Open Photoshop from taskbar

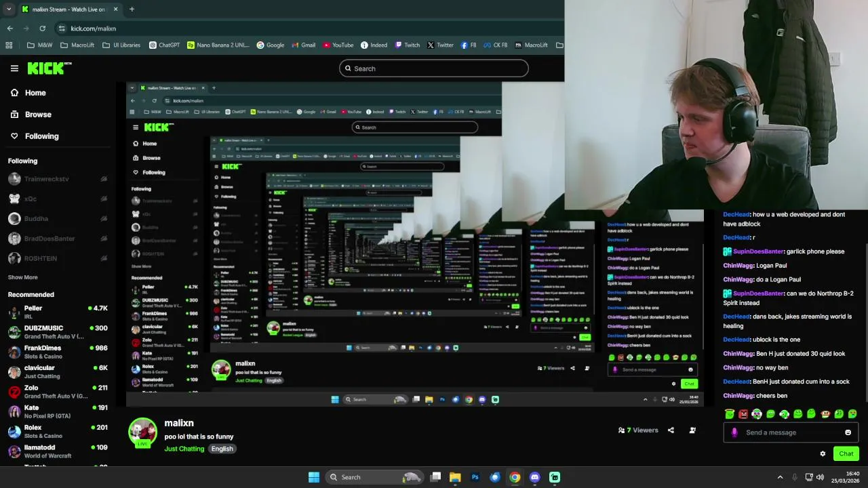coord(475,477)
